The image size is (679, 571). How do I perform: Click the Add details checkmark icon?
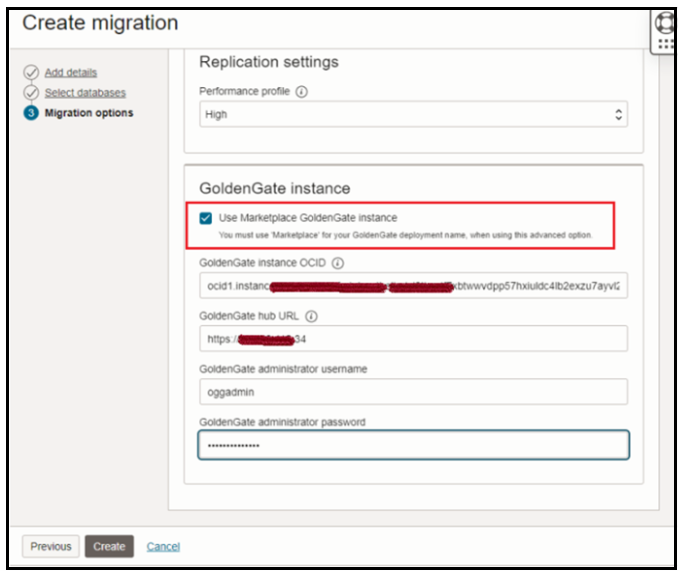pyautogui.click(x=31, y=73)
